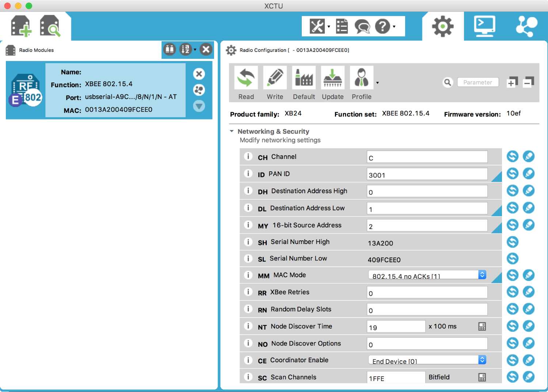The height and width of the screenshot is (392, 548).
Task: Refresh the Node Discover Options parameter
Action: point(513,343)
